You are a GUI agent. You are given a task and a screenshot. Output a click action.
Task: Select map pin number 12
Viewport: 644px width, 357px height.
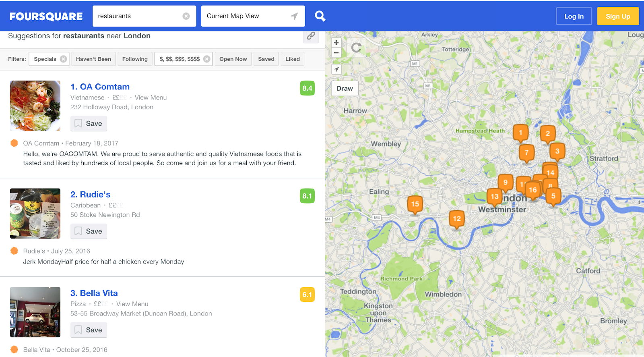tap(457, 220)
